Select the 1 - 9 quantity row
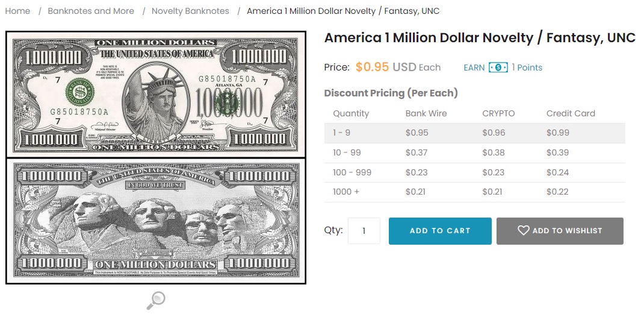 pos(474,133)
